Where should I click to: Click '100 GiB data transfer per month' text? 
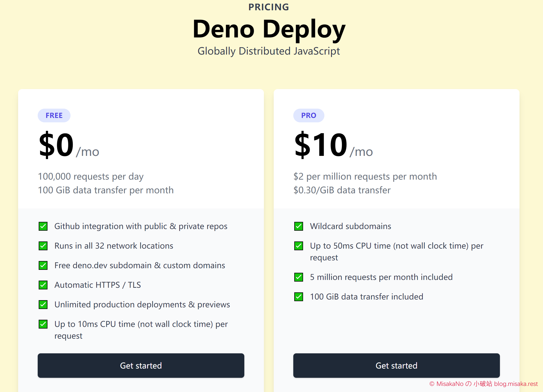pos(106,190)
